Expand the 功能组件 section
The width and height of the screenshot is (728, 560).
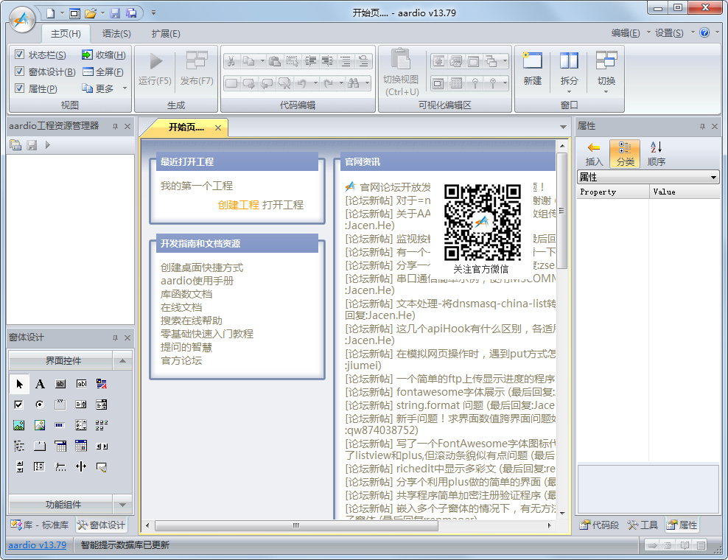[122, 505]
